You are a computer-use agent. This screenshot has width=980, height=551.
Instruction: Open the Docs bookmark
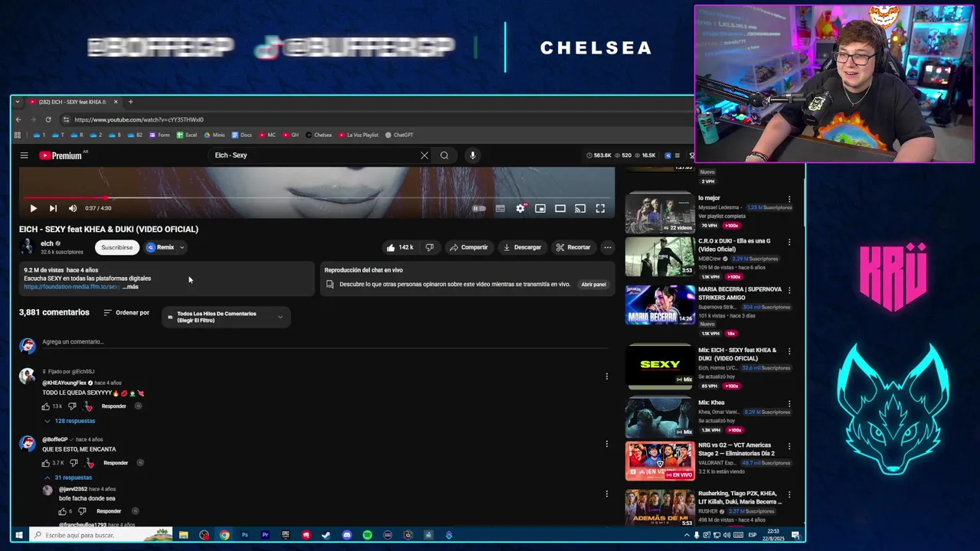[241, 135]
